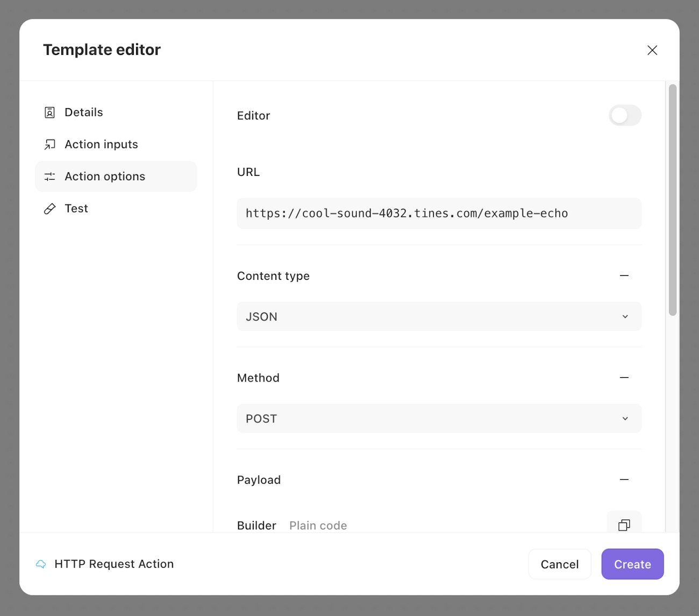Switch to the Plain code tab
Image resolution: width=699 pixels, height=616 pixels.
pos(318,526)
